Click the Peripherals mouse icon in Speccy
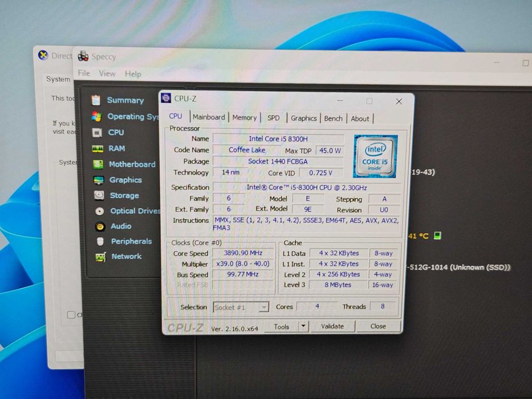532x399 pixels. click(100, 241)
